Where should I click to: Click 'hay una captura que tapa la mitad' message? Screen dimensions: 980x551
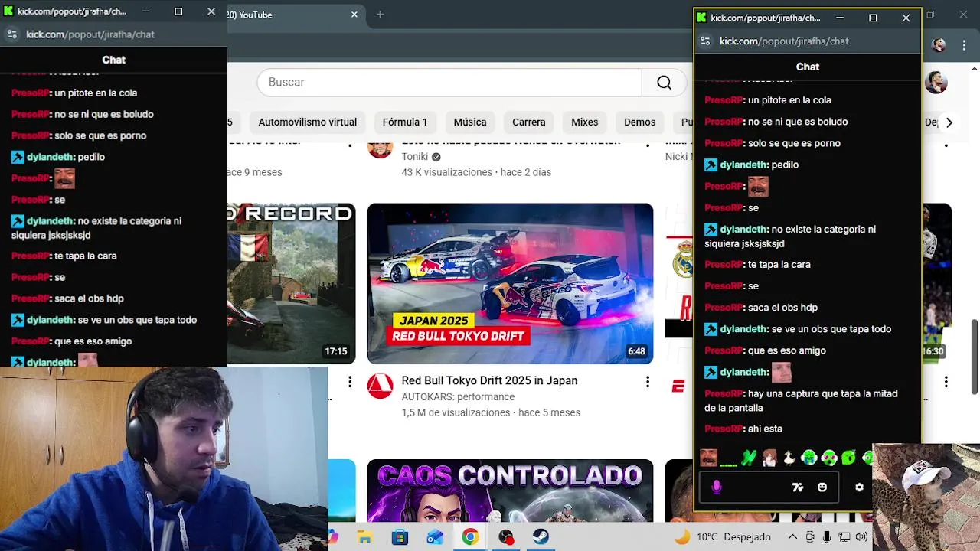pos(801,401)
